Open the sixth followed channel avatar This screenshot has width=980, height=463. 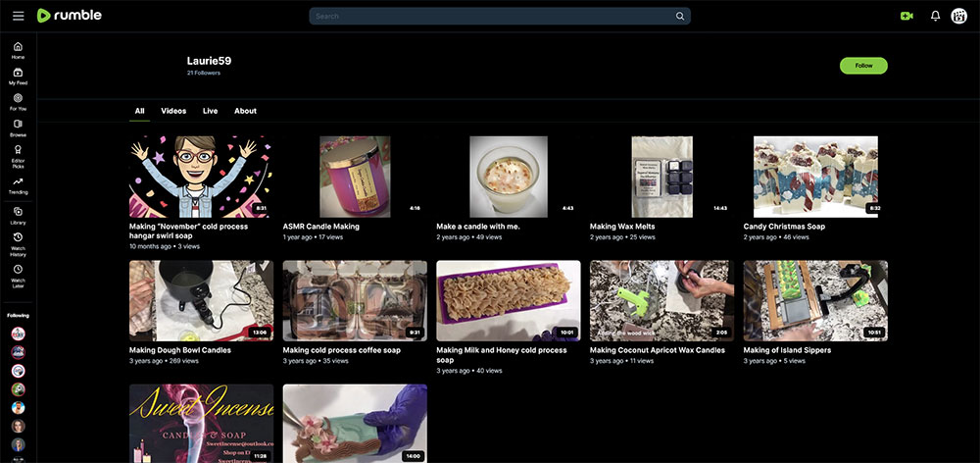point(18,426)
